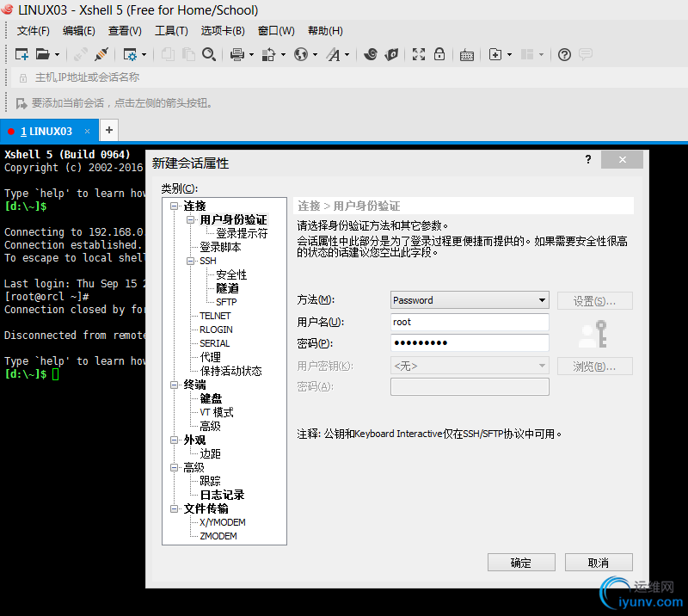Click the globe encoding icon
688x616 pixels.
(x=301, y=54)
